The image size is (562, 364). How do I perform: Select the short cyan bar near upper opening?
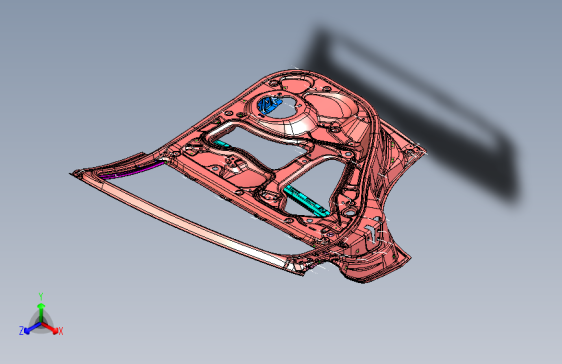222,144
